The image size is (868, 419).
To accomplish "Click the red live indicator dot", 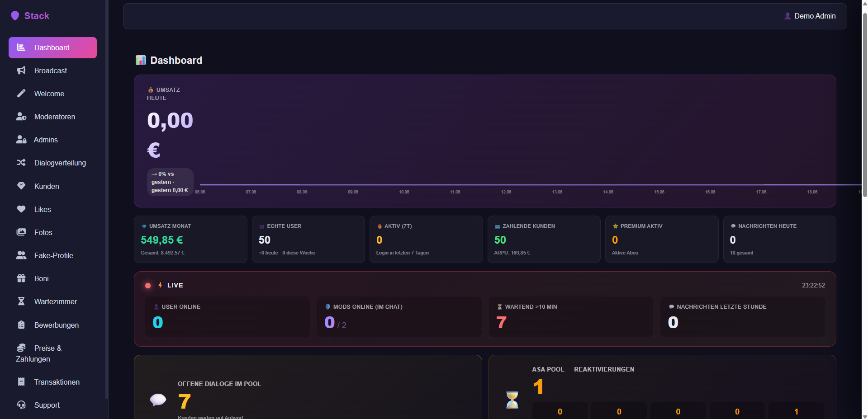I will (148, 286).
